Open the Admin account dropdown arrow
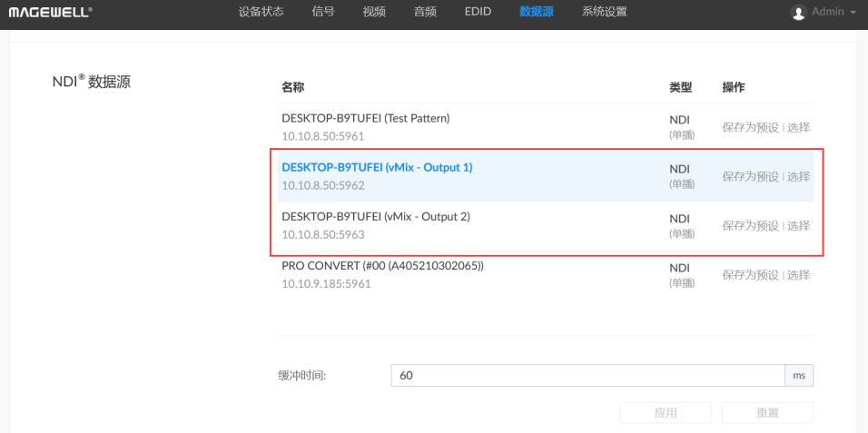The width and height of the screenshot is (868, 433). point(853,12)
